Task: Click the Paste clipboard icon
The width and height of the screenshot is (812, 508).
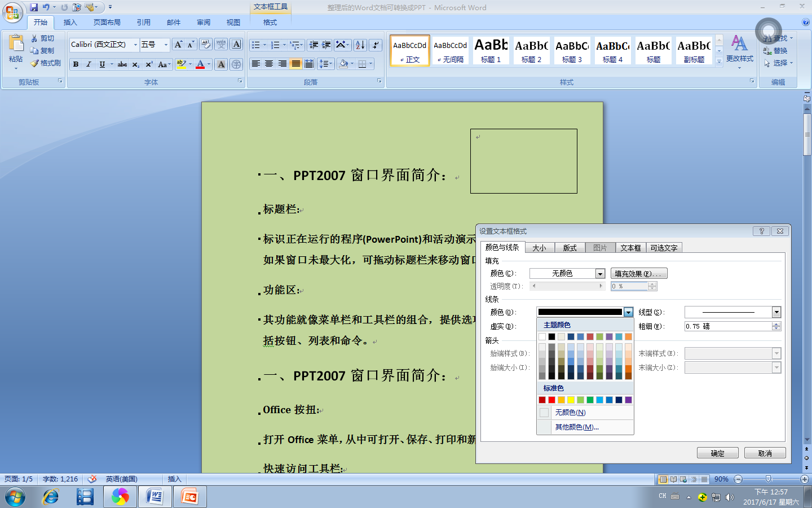Action: (x=16, y=43)
